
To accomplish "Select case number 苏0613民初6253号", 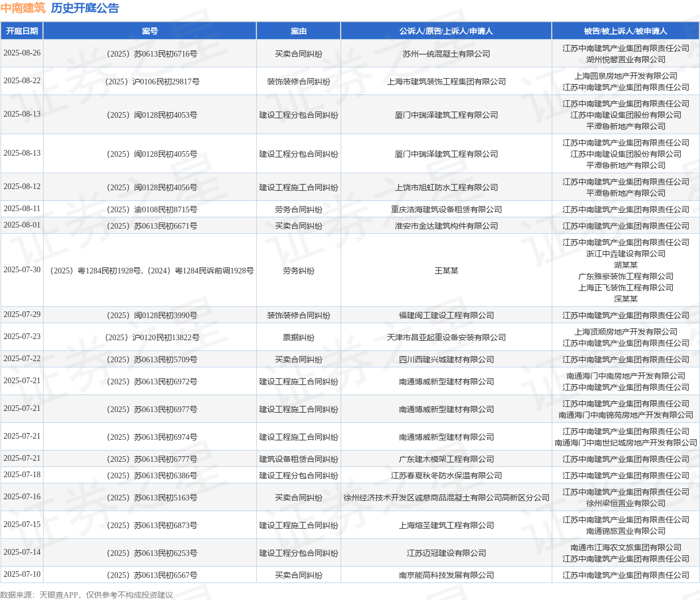I will [150, 553].
